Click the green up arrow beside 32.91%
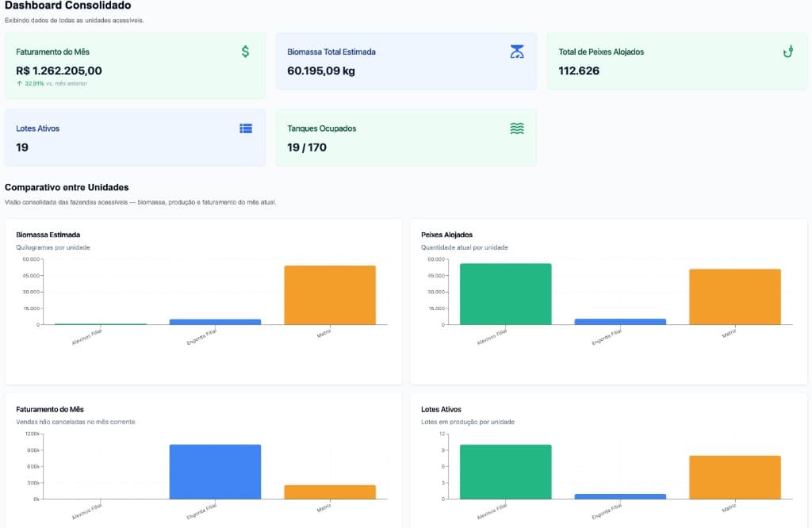This screenshot has width=812, height=528. coord(19,83)
